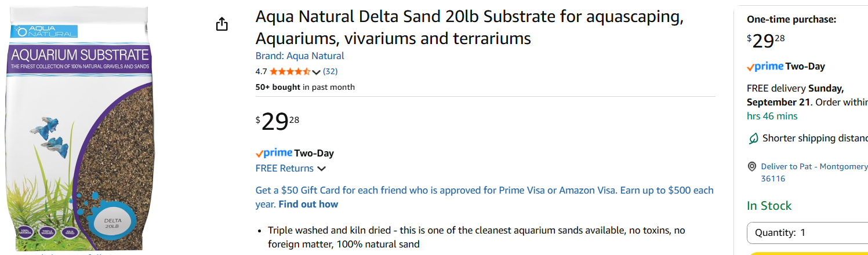The width and height of the screenshot is (868, 255).
Task: Click the 4.7 rating number
Action: coord(261,72)
